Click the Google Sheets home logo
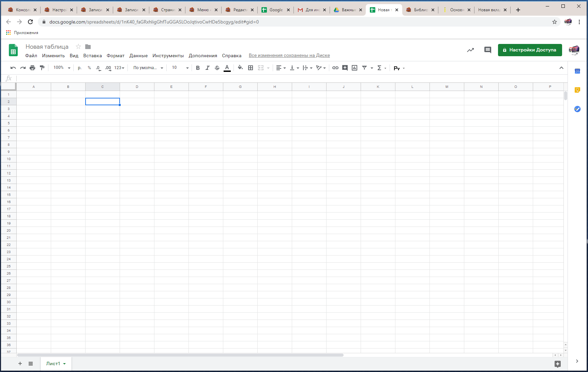Viewport: 588px width, 372px height. point(13,50)
